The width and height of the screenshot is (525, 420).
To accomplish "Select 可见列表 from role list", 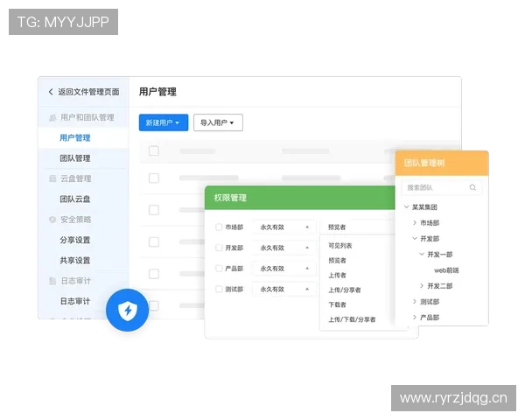I will point(339,246).
